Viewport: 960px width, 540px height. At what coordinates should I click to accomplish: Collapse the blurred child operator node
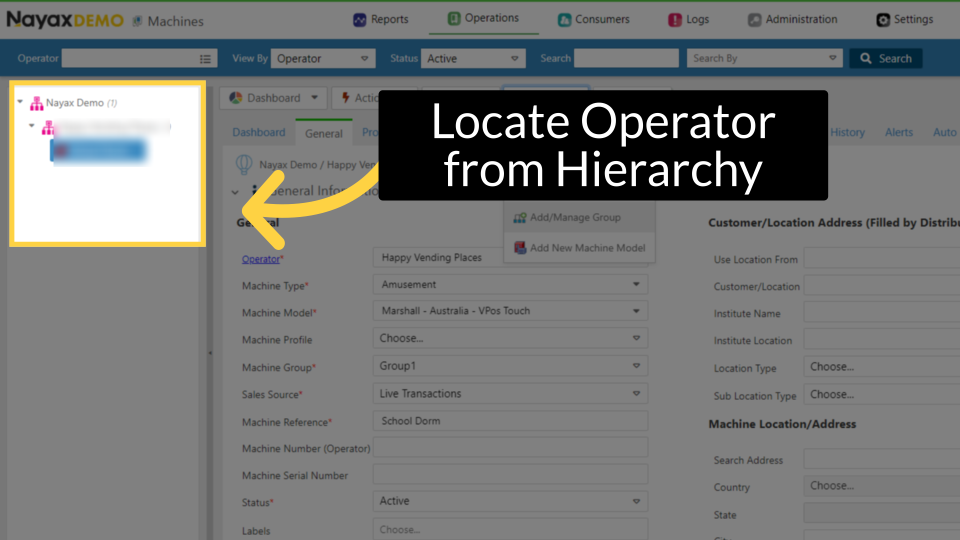pos(32,126)
